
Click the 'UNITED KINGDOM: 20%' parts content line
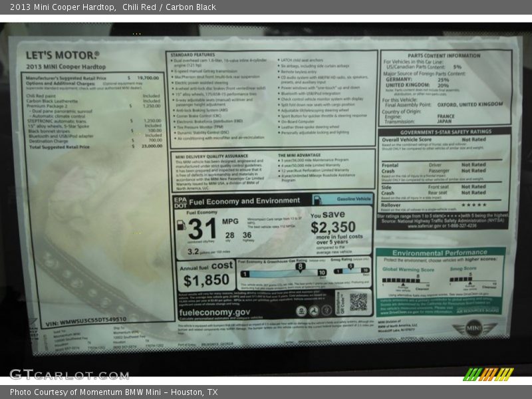pos(418,85)
